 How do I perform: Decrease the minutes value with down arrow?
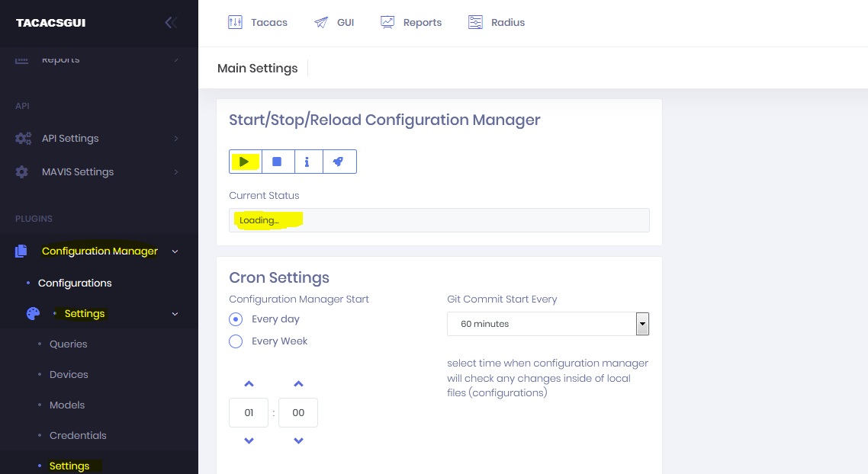coord(298,440)
